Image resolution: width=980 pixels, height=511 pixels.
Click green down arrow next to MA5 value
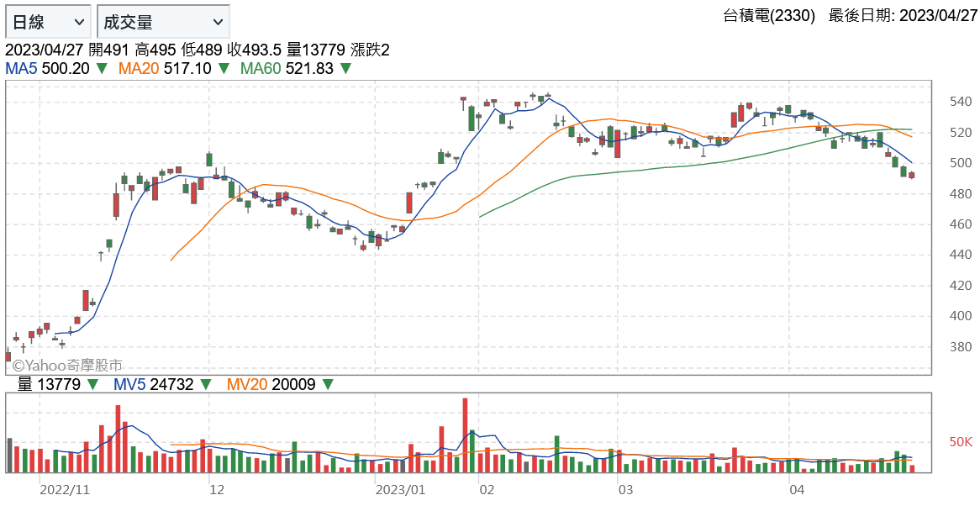(101, 69)
